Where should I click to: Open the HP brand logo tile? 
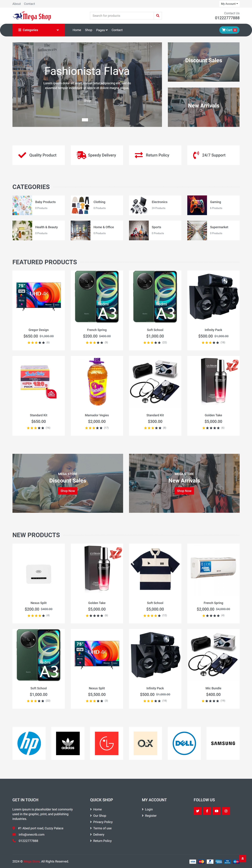point(29,743)
